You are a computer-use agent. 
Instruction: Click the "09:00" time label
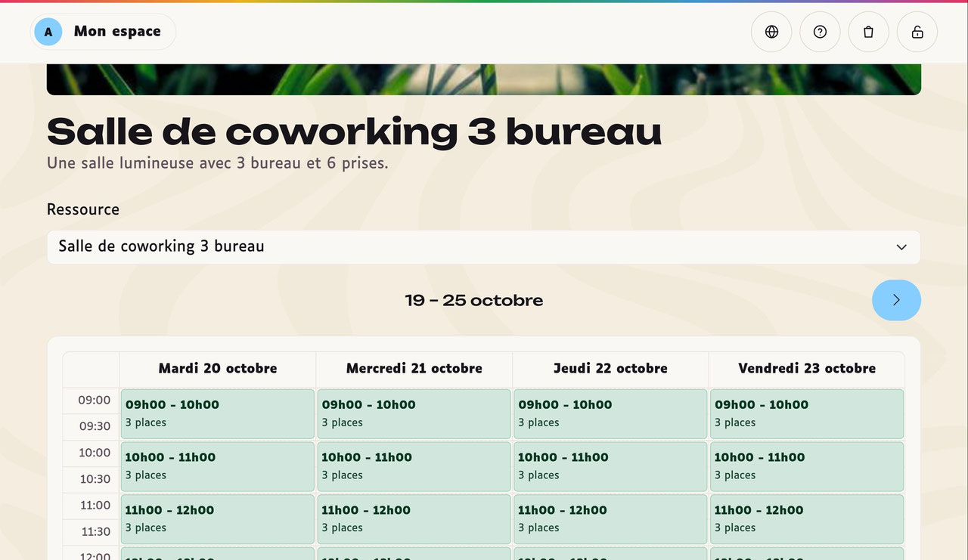pyautogui.click(x=95, y=400)
